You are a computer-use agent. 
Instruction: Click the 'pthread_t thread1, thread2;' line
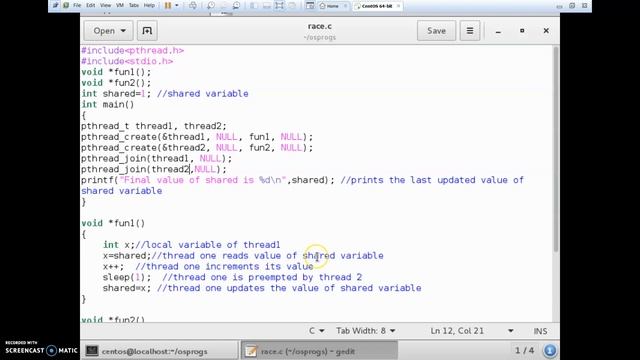click(153, 126)
